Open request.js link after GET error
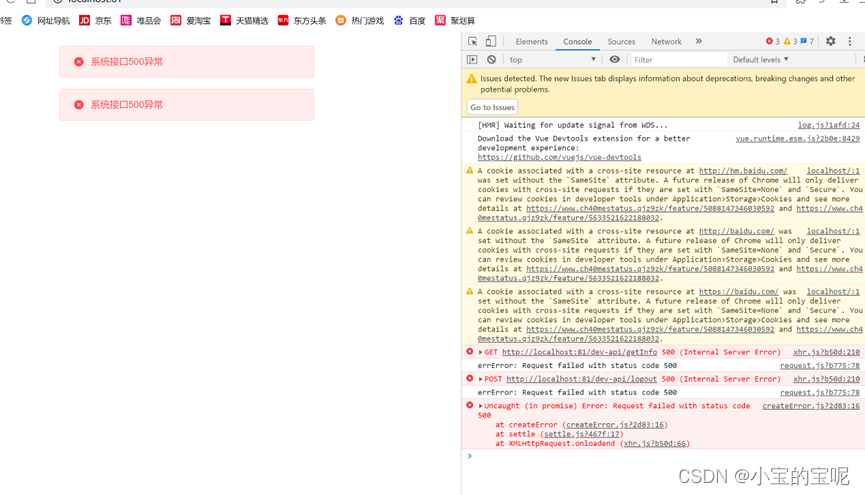865x495 pixels. [820, 366]
